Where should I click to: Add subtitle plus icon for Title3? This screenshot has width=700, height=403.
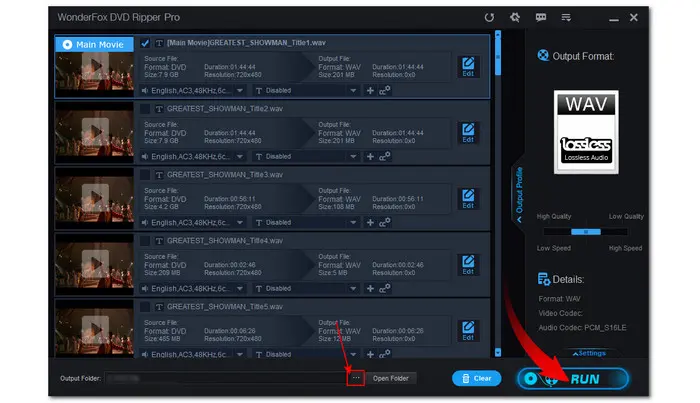pyautogui.click(x=370, y=223)
